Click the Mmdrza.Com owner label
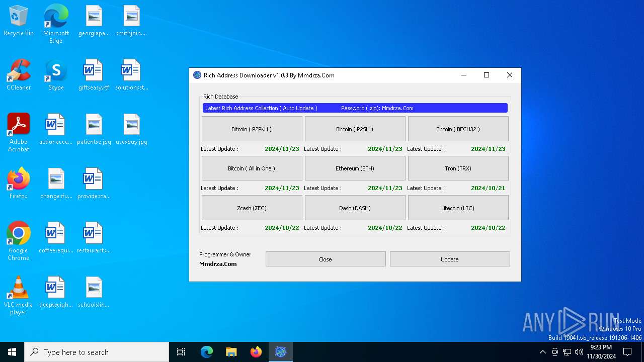The height and width of the screenshot is (362, 644). click(x=218, y=264)
